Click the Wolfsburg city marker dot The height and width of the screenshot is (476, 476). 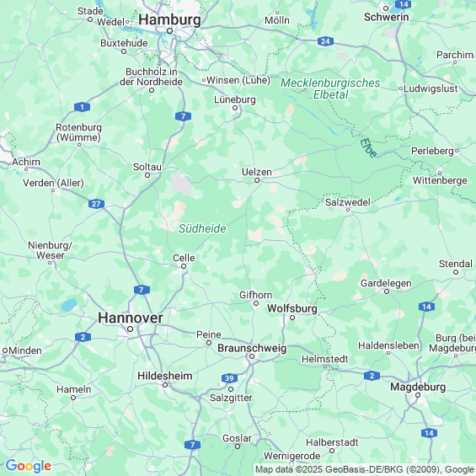pos(292,318)
